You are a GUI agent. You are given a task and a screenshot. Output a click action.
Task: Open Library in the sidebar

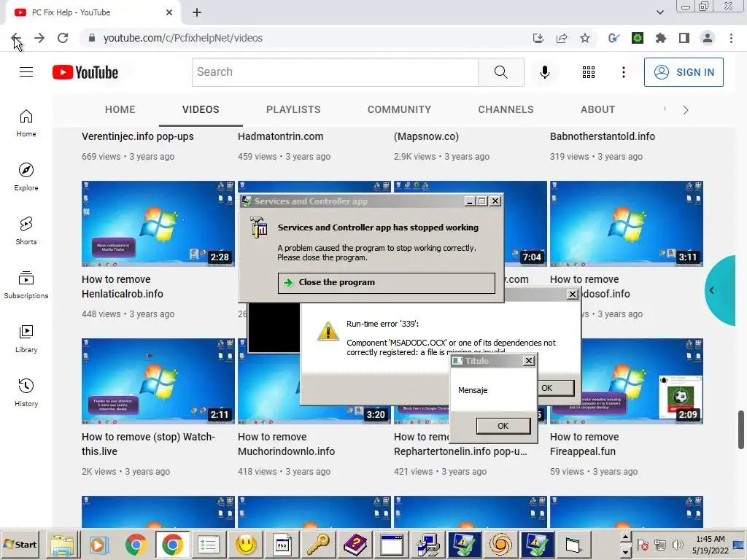click(x=26, y=338)
